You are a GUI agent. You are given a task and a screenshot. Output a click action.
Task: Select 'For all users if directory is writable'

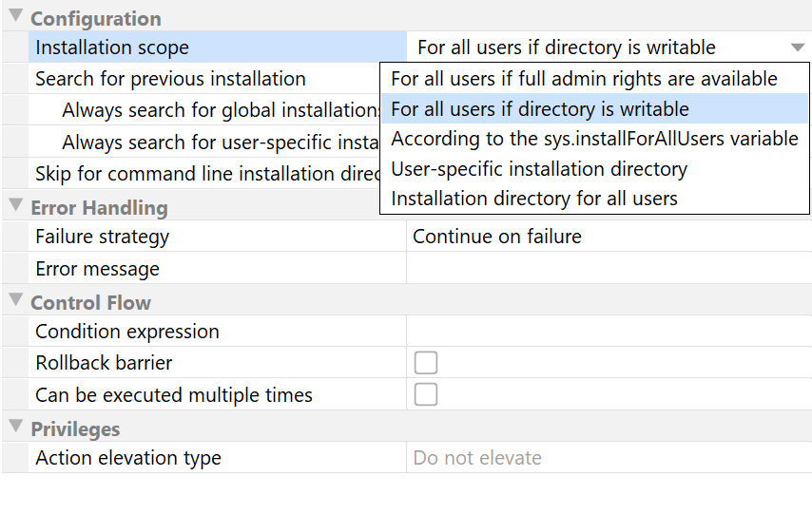pos(540,109)
